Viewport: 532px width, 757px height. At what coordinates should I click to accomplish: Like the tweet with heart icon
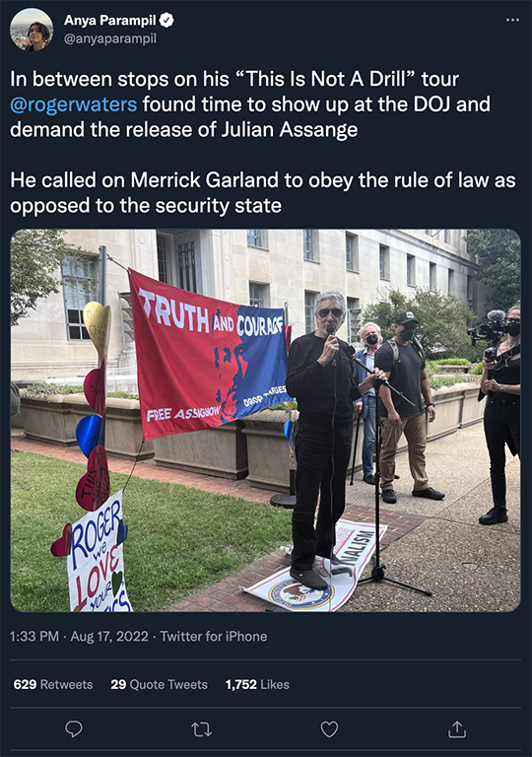pyautogui.click(x=329, y=729)
